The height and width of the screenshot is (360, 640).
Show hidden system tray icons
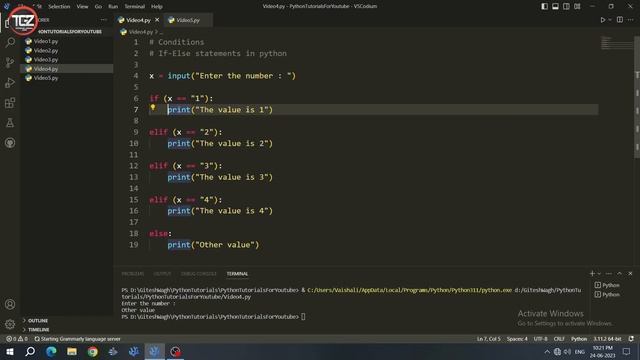point(547,351)
